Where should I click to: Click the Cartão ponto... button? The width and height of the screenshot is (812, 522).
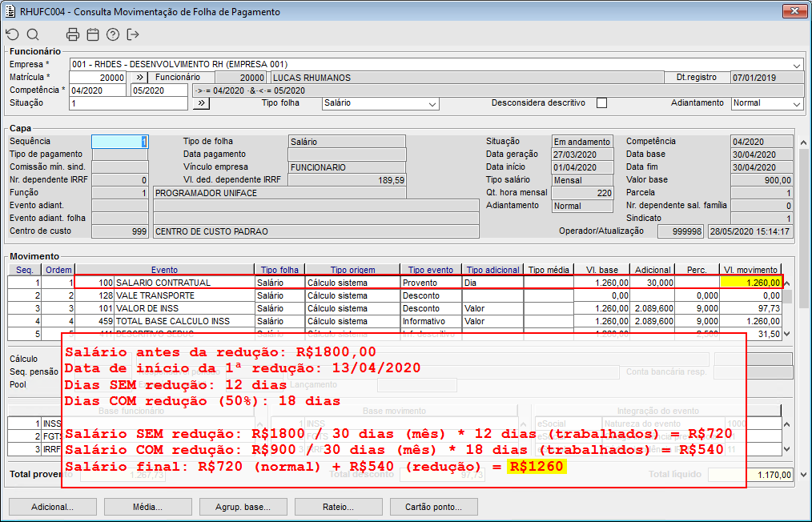click(433, 507)
